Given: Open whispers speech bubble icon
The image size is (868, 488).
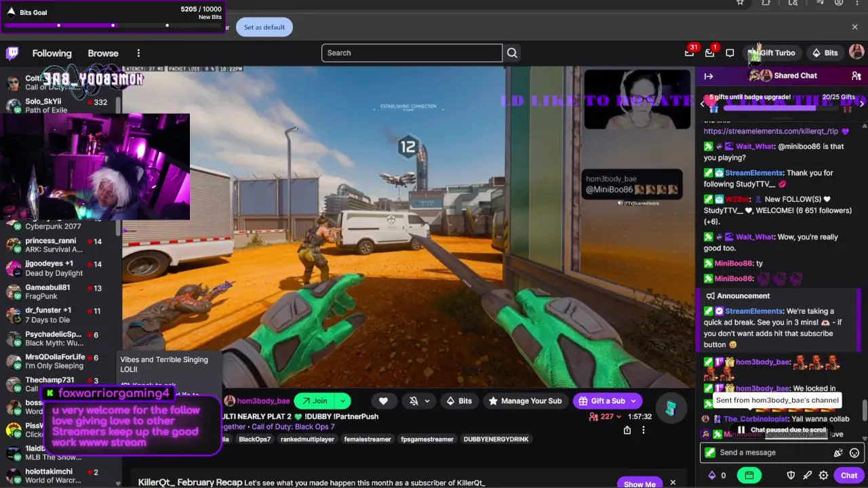Looking at the screenshot, I should 730,53.
